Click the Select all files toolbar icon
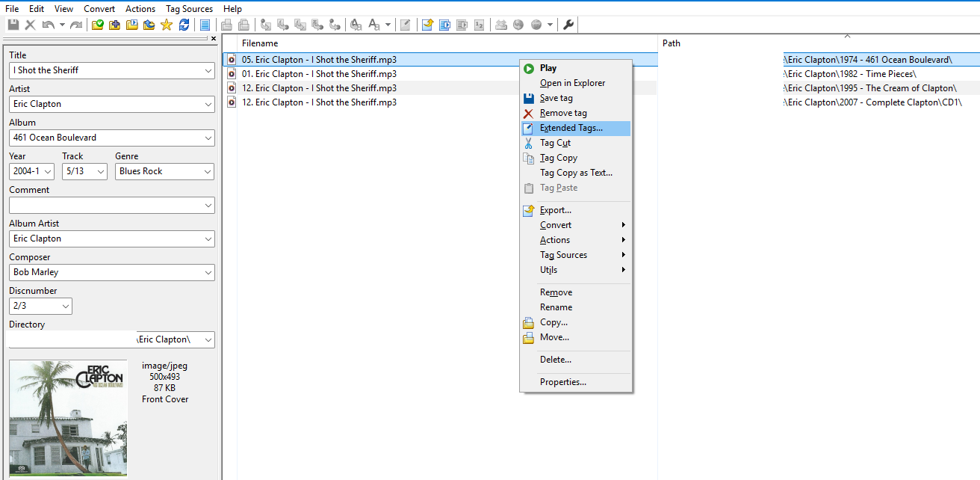980x480 pixels. [x=205, y=25]
